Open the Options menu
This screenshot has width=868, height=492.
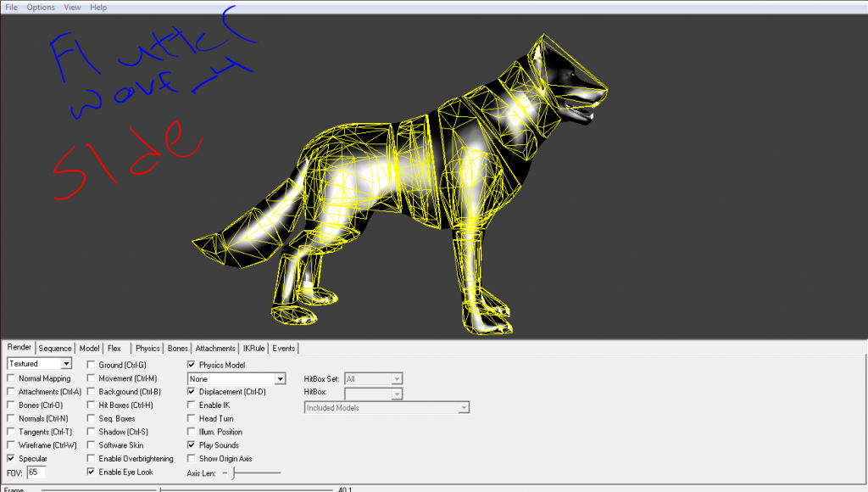(41, 7)
